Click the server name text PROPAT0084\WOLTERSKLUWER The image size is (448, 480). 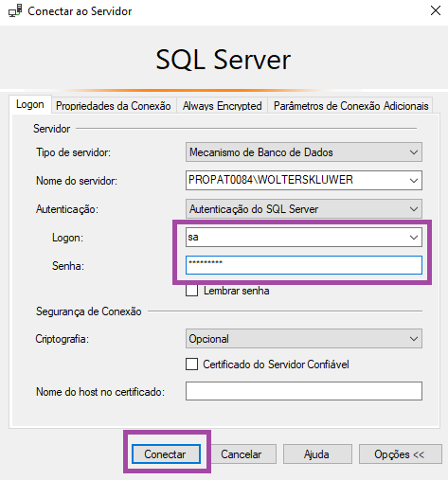271,180
